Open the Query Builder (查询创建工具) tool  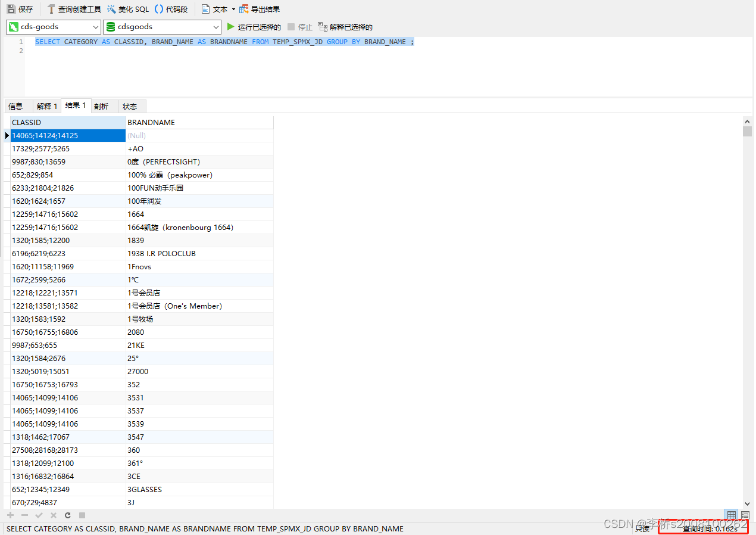click(74, 9)
